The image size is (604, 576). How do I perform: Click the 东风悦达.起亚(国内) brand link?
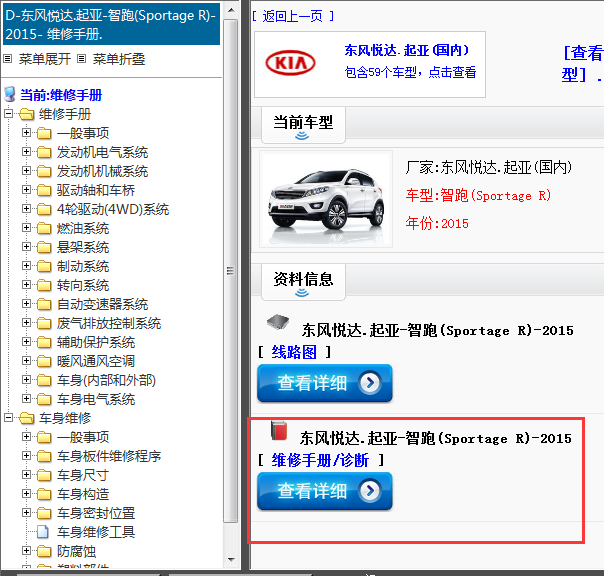click(x=407, y=50)
